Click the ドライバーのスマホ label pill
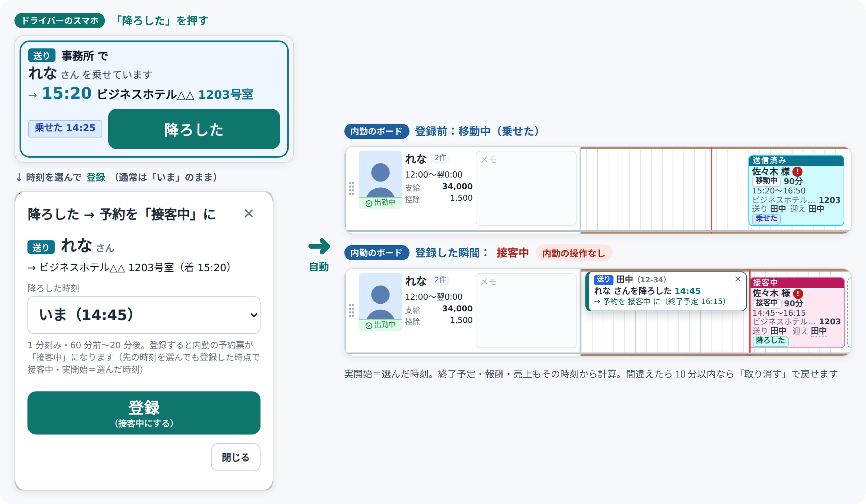866x504 pixels. click(x=60, y=21)
